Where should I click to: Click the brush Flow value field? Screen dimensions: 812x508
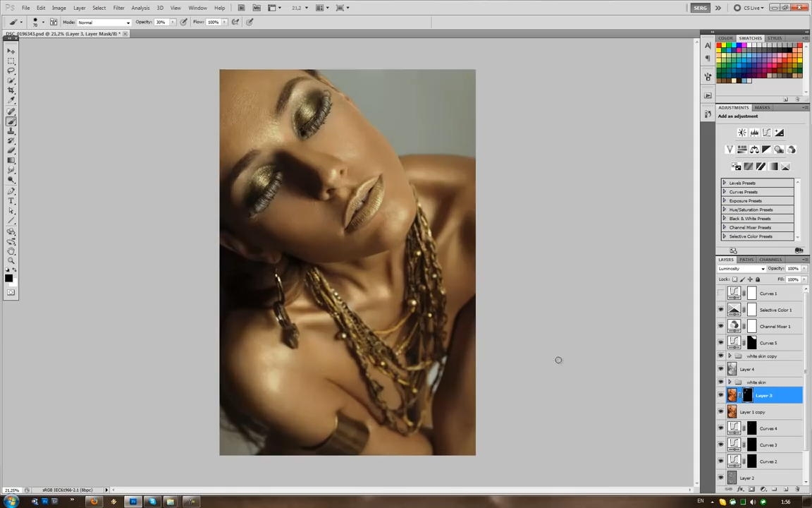tap(214, 23)
